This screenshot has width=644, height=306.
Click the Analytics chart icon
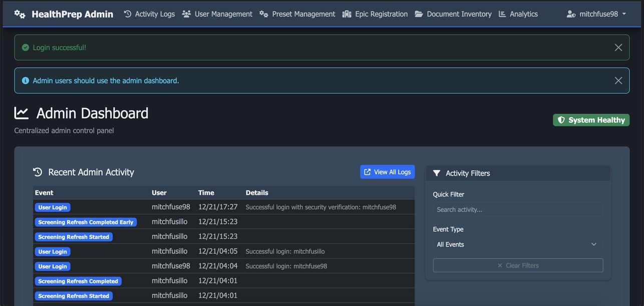pos(502,14)
